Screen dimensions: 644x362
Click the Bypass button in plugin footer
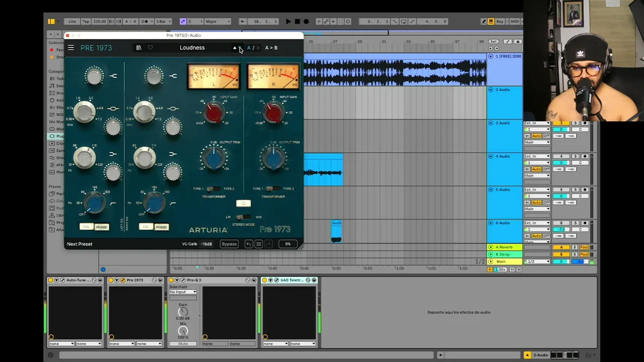click(229, 244)
